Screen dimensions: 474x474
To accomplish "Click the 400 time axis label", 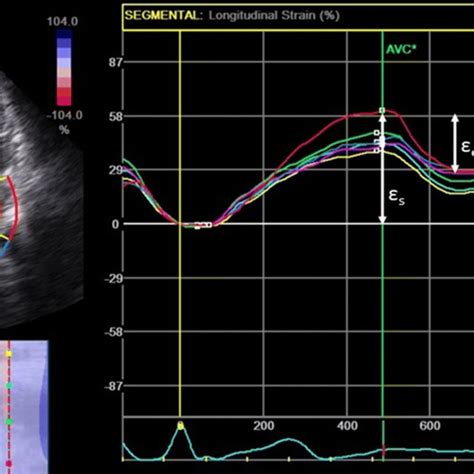I will (x=347, y=426).
